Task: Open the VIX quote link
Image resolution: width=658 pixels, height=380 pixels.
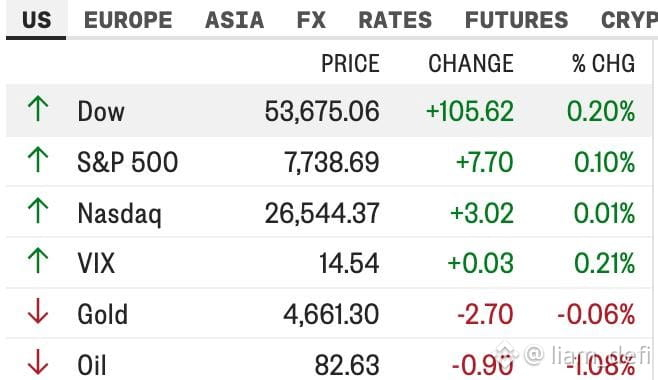Action: tap(96, 263)
